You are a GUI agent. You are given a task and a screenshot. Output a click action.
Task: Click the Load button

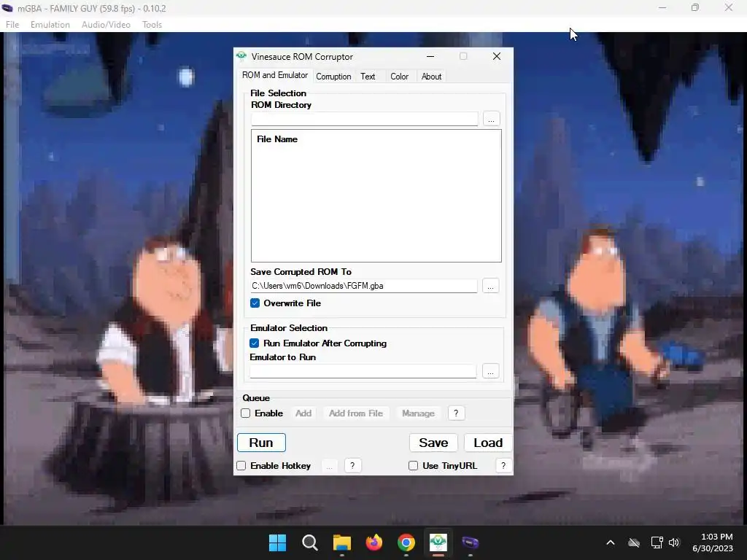(488, 443)
